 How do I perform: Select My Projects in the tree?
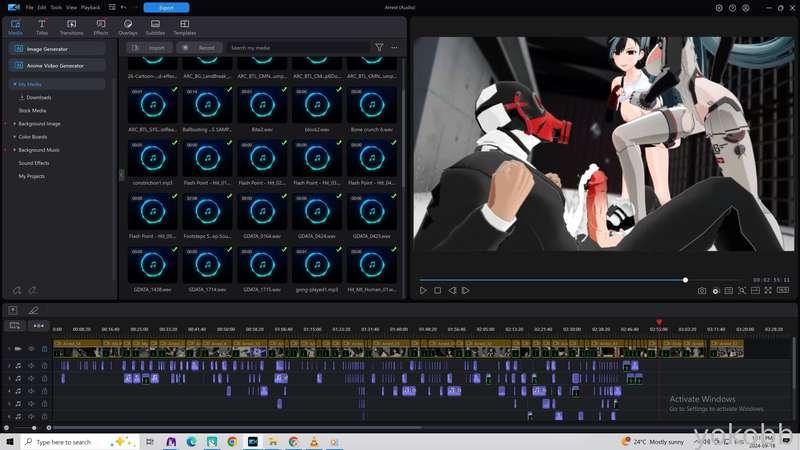click(x=32, y=176)
